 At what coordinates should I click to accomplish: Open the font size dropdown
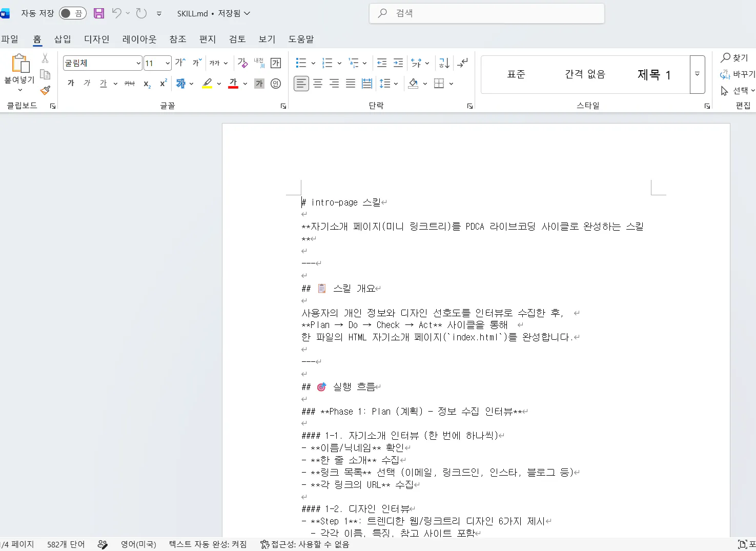tap(168, 63)
